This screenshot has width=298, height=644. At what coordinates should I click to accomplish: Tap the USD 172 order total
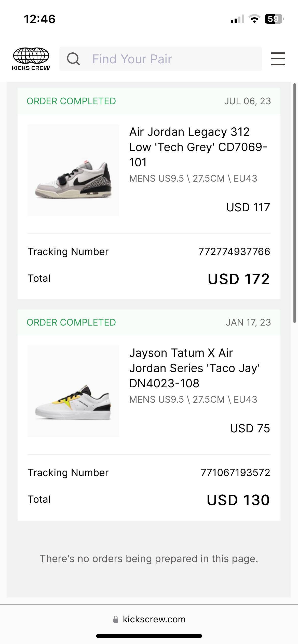(x=238, y=279)
